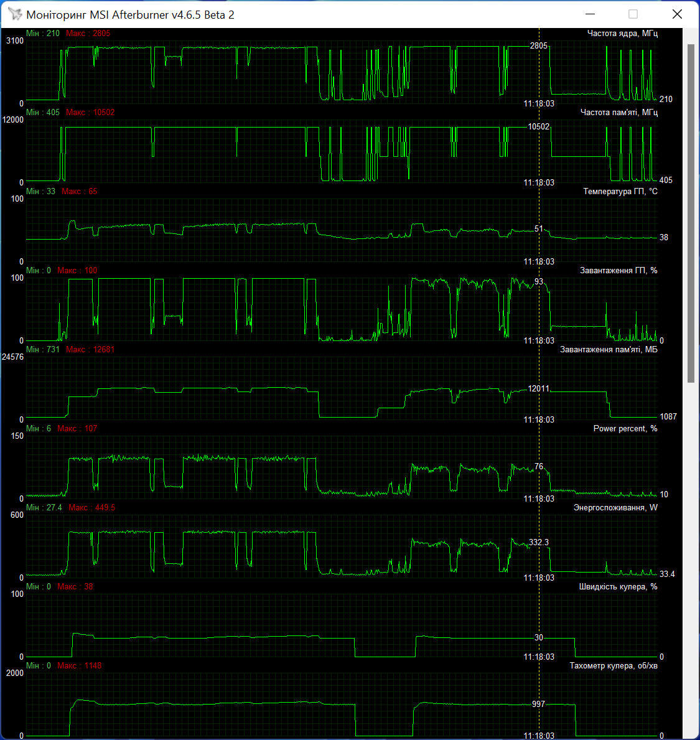Click the 51 marker value on temperature graph
The height and width of the screenshot is (740, 700).
point(539,229)
